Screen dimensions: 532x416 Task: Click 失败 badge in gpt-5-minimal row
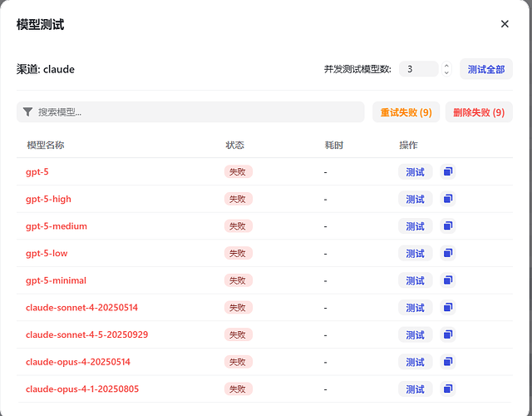click(239, 280)
